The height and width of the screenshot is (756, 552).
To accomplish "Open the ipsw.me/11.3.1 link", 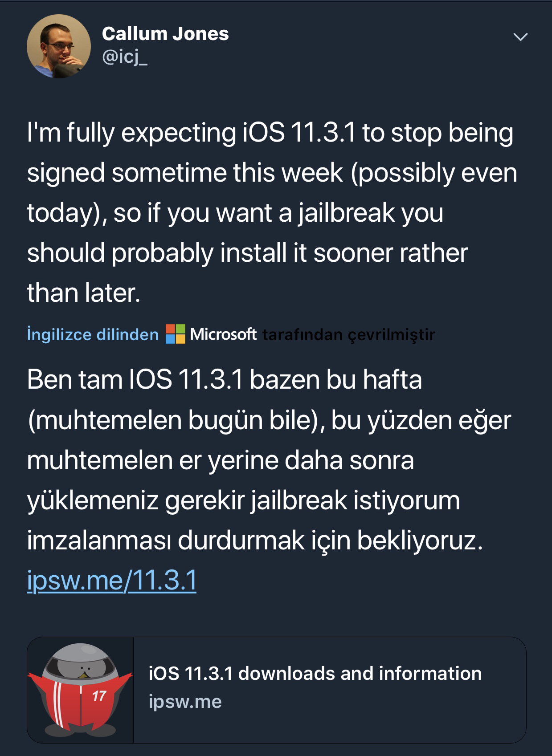I will [x=112, y=580].
